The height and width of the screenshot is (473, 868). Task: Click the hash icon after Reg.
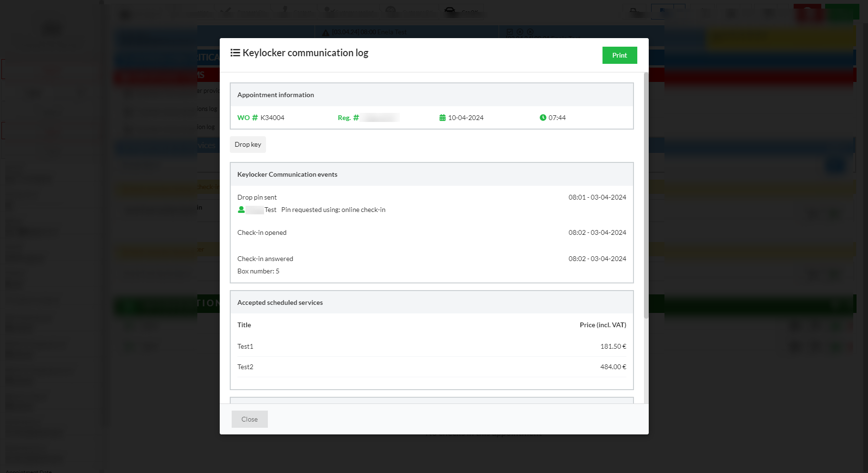(x=356, y=118)
